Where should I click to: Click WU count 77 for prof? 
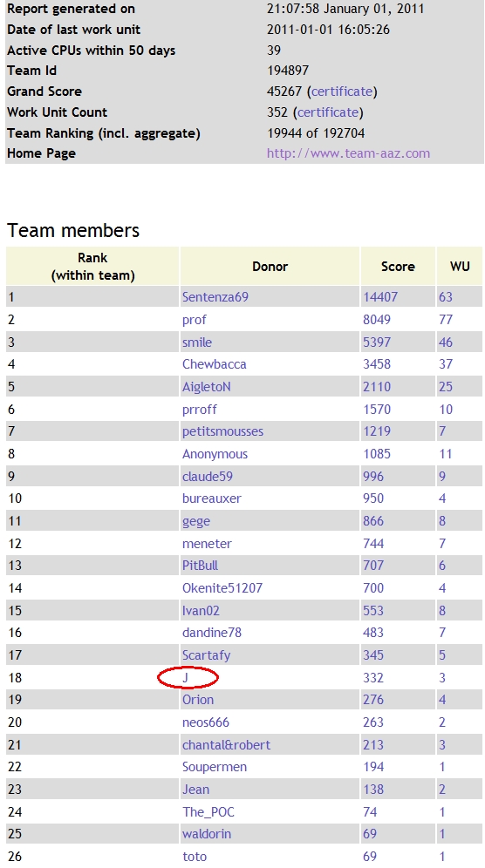[x=446, y=320]
